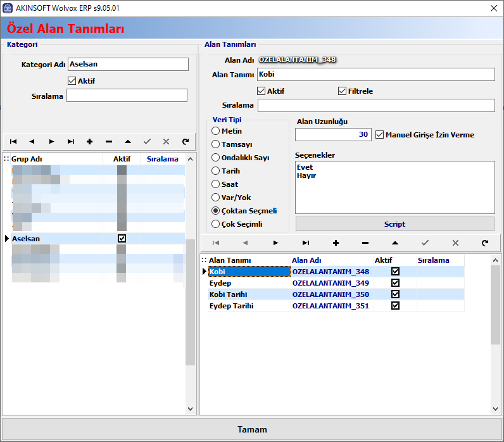Uncheck Manuel Girişe İzin Verme
The width and height of the screenshot is (504, 442).
(380, 135)
